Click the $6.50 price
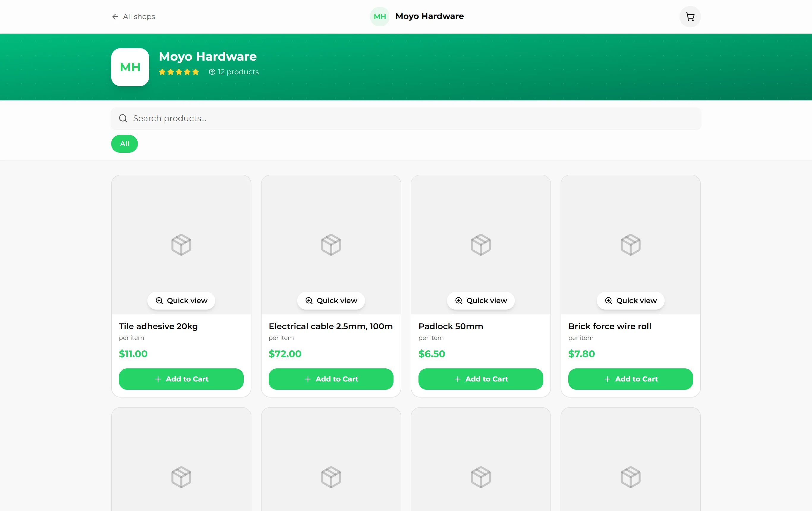This screenshot has height=511, width=812. 432,354
